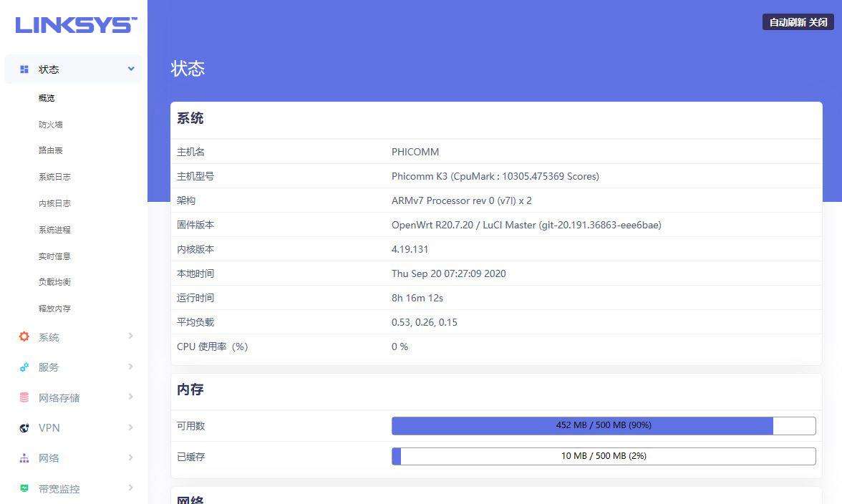Open the 内核日志 entry
The height and width of the screenshot is (504, 842).
tap(54, 203)
